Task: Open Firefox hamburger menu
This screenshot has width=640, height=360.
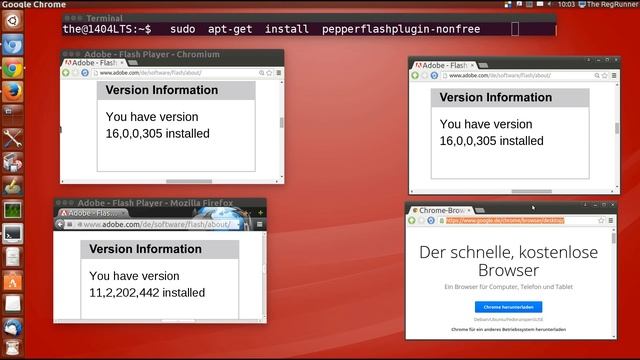Action: tap(259, 224)
